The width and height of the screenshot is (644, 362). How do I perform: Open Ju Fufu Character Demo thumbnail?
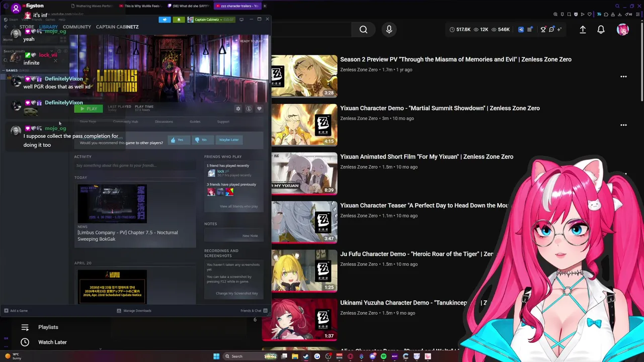pos(304,271)
